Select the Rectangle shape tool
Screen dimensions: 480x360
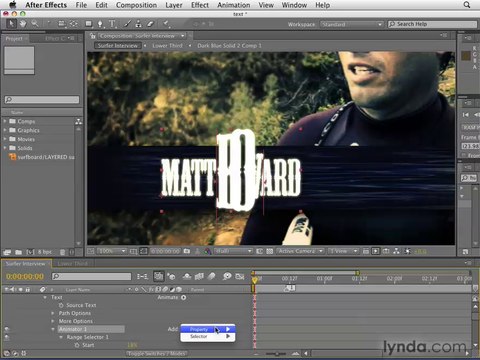89,24
